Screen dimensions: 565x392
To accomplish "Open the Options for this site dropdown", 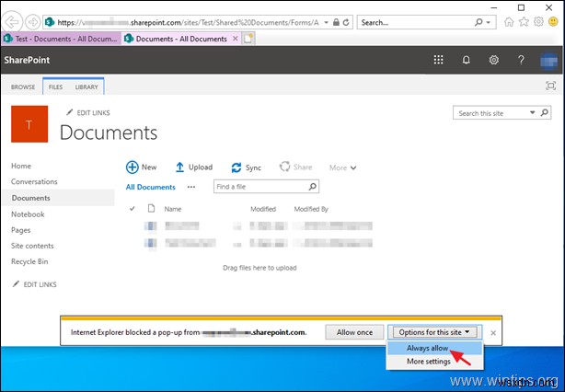I will tap(434, 332).
